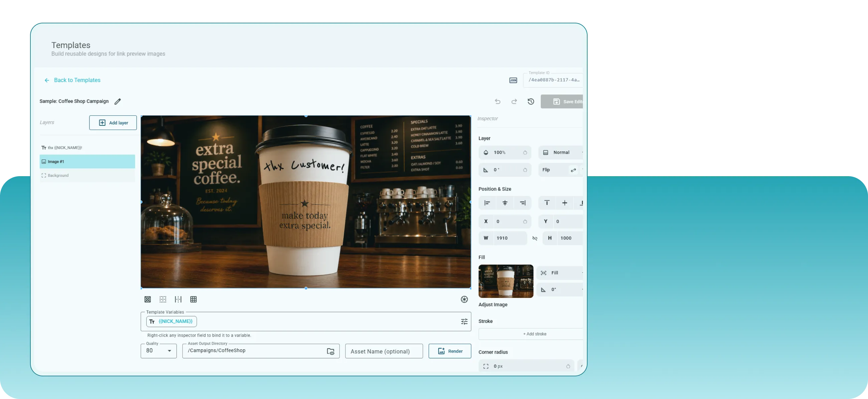Open the Normal blend mode dropdown
The height and width of the screenshot is (399, 868).
click(561, 152)
